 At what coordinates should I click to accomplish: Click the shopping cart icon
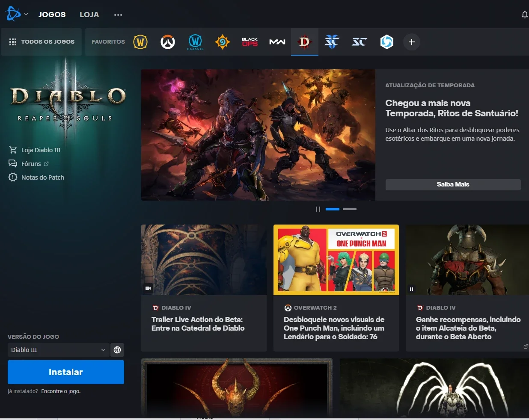[13, 150]
